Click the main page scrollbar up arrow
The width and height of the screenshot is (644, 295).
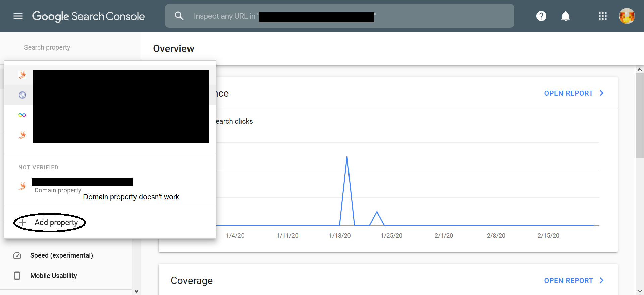(x=640, y=70)
